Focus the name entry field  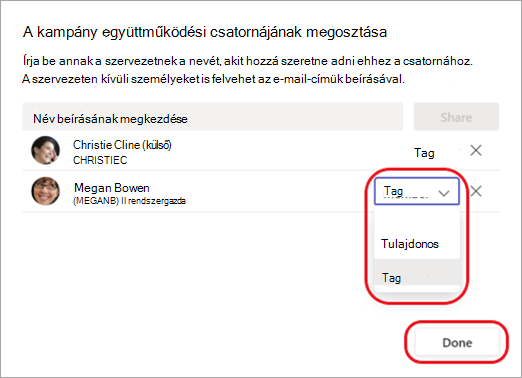point(213,117)
